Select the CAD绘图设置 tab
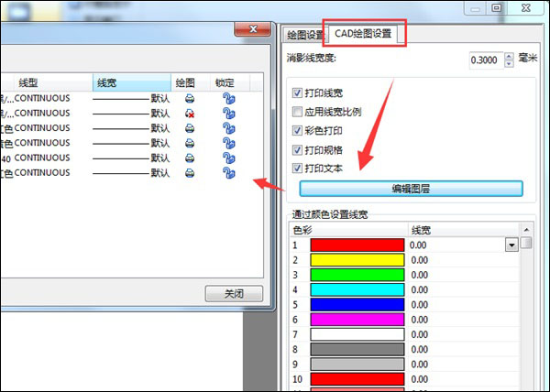 [x=363, y=34]
